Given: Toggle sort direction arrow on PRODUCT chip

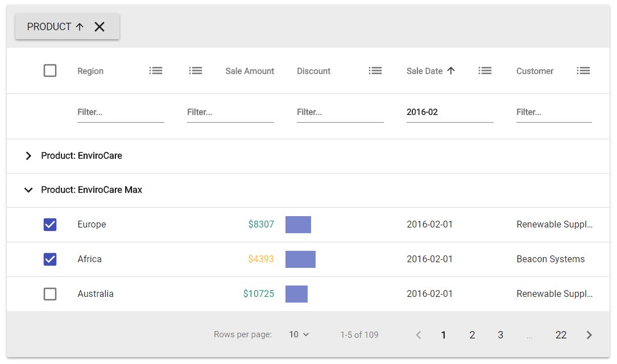Looking at the screenshot, I should tap(80, 27).
